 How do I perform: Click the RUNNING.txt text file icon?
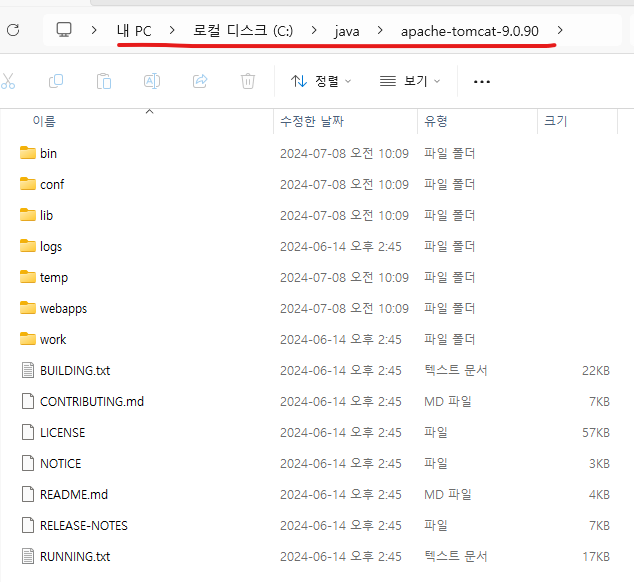[x=28, y=557]
